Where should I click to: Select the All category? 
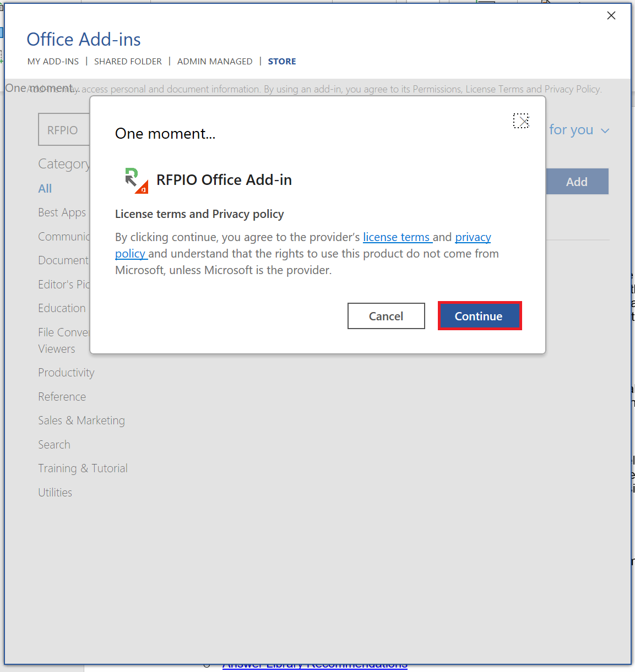point(45,189)
